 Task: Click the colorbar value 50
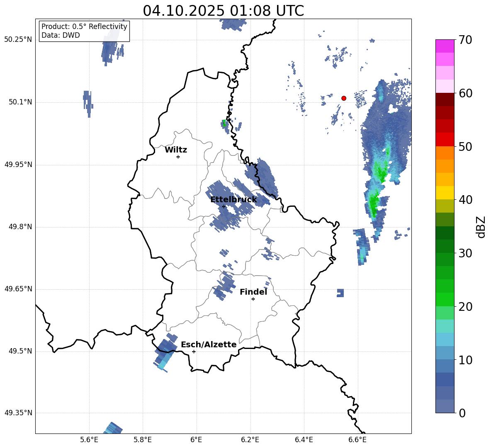(465, 146)
